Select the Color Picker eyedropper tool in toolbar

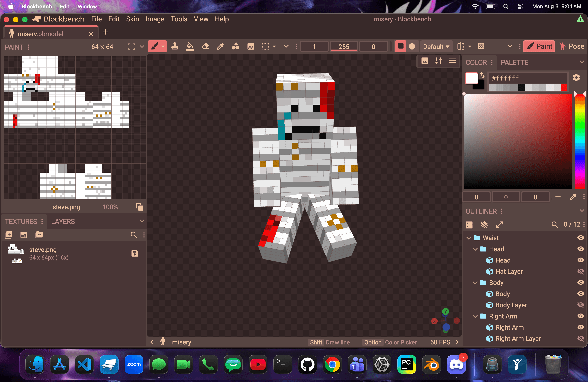pos(220,46)
